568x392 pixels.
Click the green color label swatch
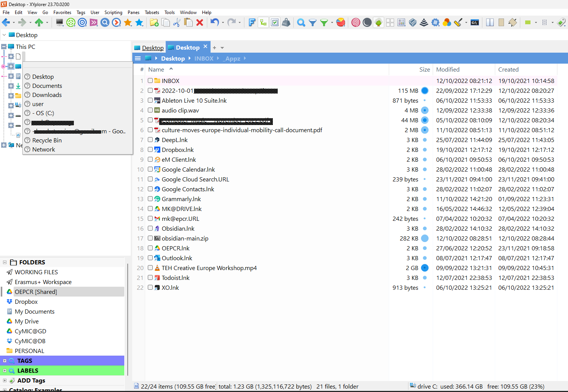(527, 23)
